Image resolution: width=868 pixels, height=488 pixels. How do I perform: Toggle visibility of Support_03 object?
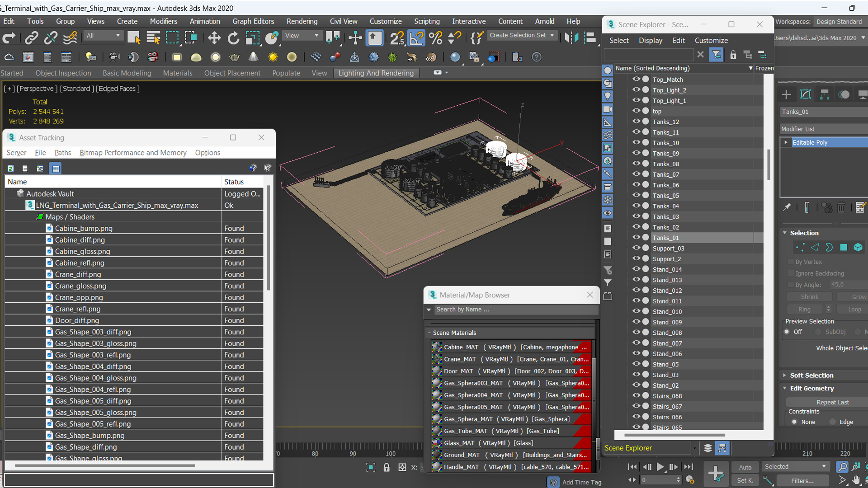point(637,248)
